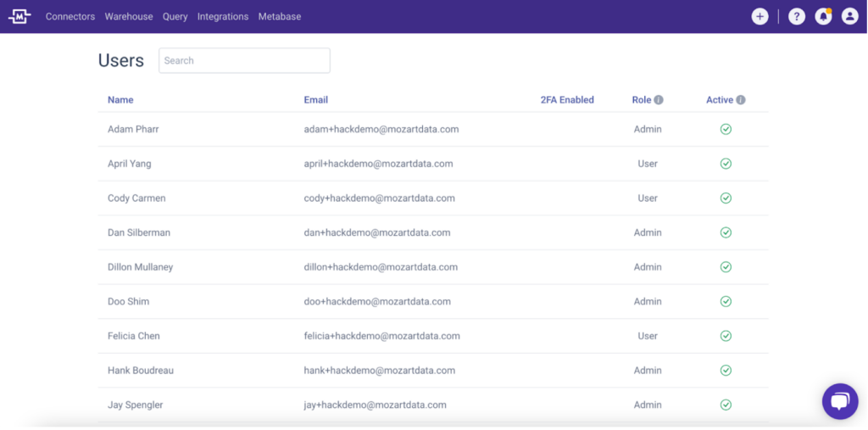
Task: Toggle active checkmark for Jay Spengler
Action: [726, 405]
